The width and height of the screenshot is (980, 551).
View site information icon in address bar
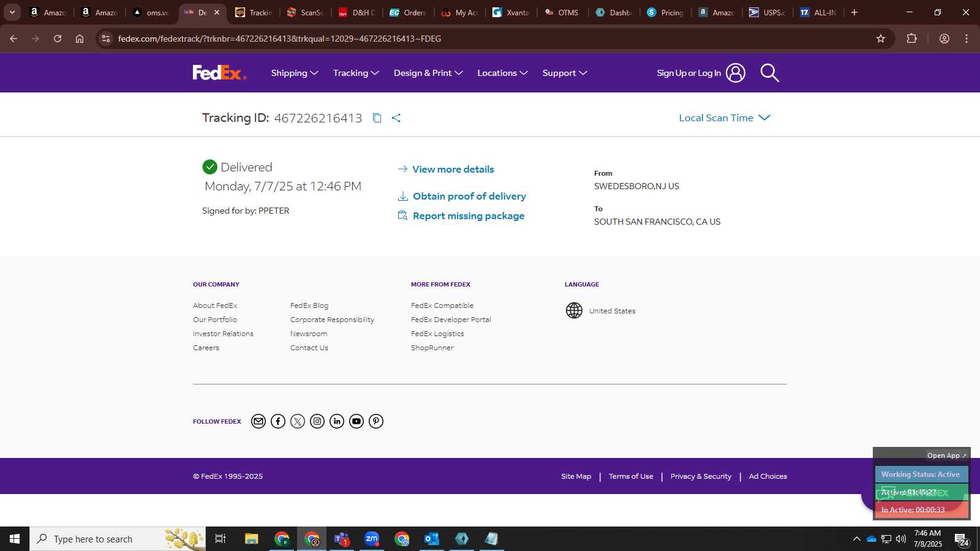click(x=106, y=39)
